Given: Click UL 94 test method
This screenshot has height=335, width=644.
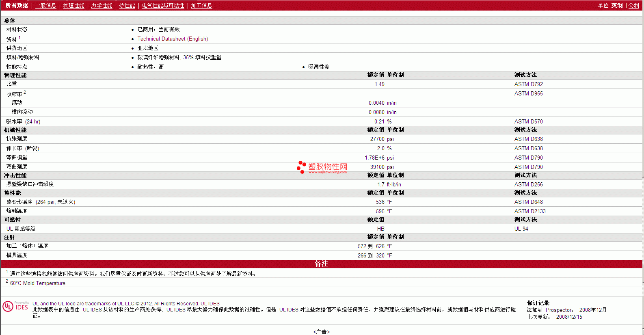Looking at the screenshot, I should point(521,229).
